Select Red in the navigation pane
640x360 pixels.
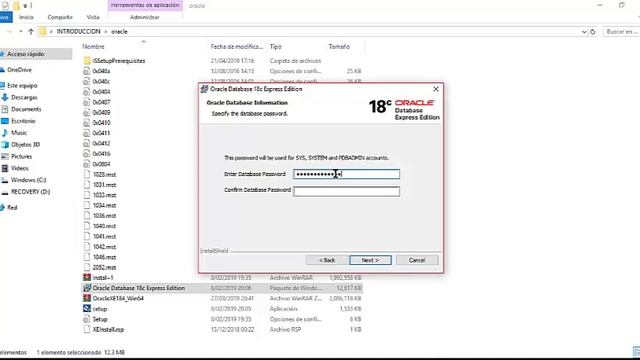tap(12, 208)
